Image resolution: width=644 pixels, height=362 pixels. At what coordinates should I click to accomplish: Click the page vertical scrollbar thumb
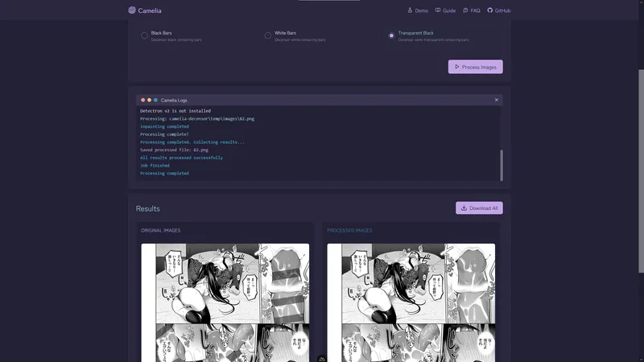641,171
